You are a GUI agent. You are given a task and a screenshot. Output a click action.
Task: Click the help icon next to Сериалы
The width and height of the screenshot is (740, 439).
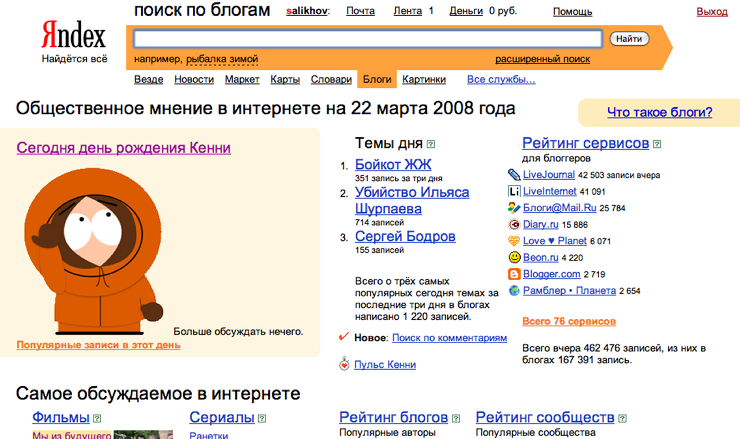(x=262, y=418)
